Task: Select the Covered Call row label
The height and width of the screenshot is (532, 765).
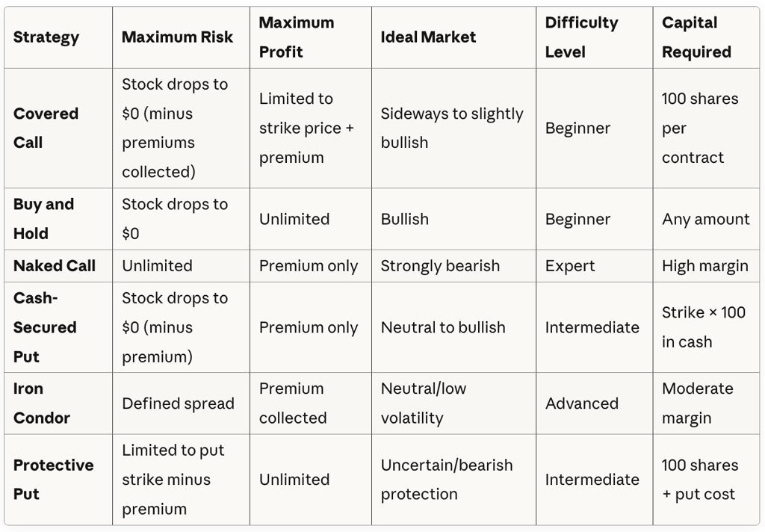Action: [x=46, y=128]
